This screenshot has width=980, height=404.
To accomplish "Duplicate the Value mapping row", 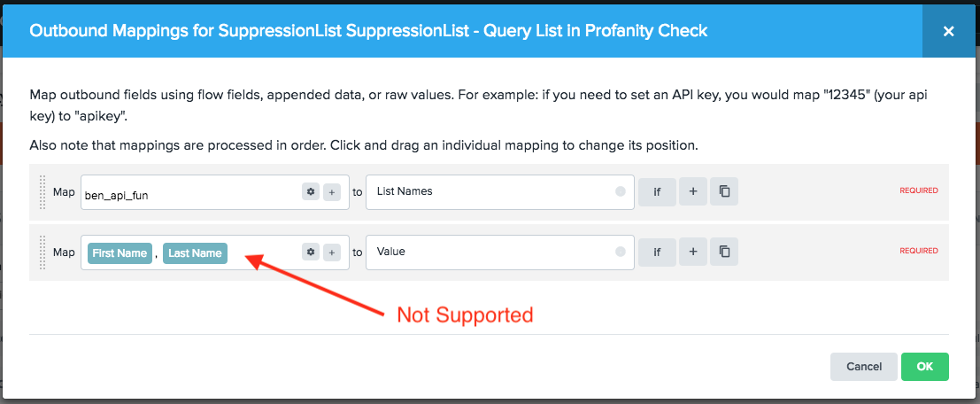I will 724,252.
